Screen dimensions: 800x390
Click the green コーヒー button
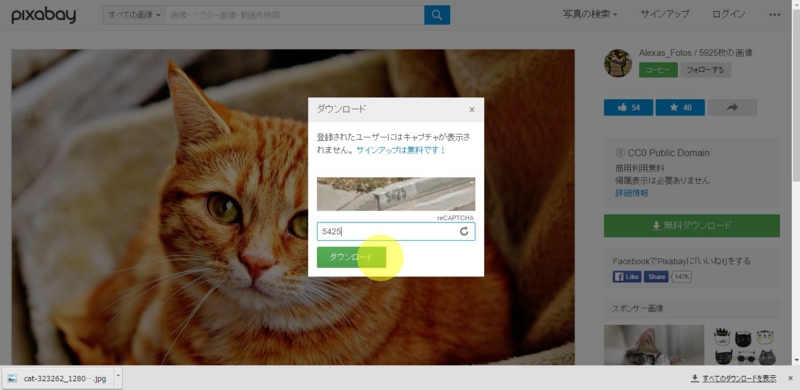pos(658,70)
